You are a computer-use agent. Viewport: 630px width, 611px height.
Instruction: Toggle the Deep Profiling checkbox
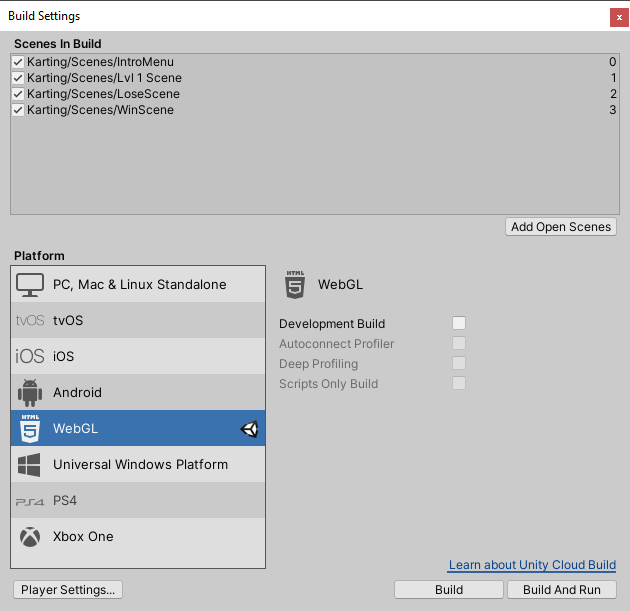[x=459, y=363]
